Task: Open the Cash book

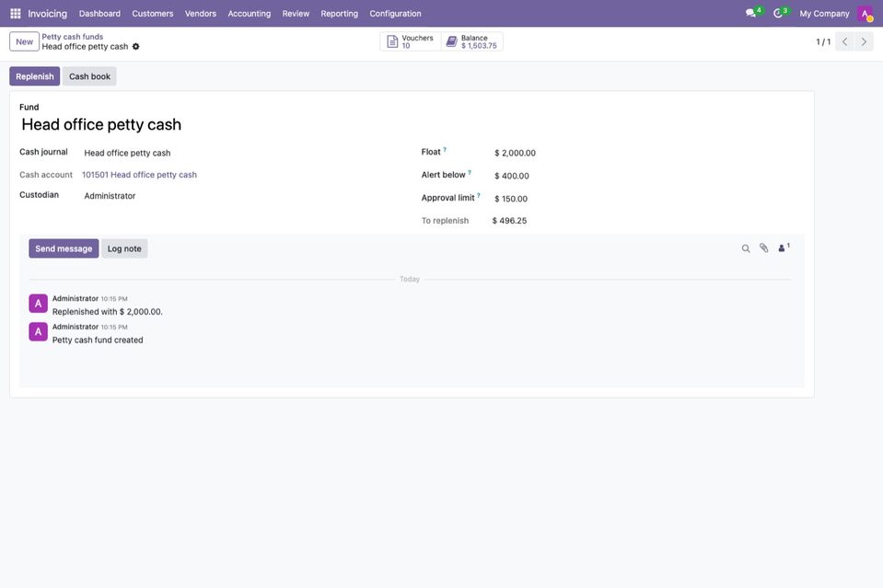Action: pyautogui.click(x=89, y=76)
